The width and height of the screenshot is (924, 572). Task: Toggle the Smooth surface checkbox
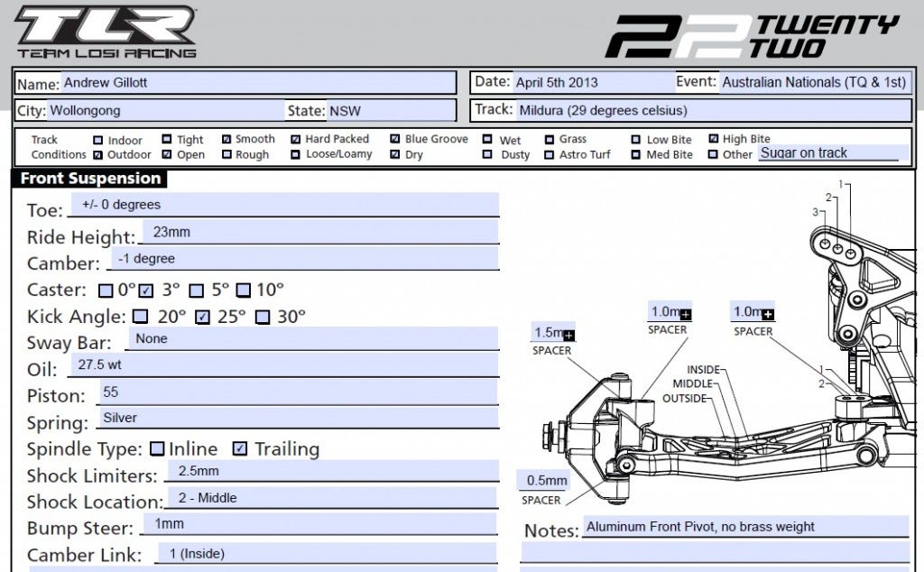pyautogui.click(x=226, y=139)
